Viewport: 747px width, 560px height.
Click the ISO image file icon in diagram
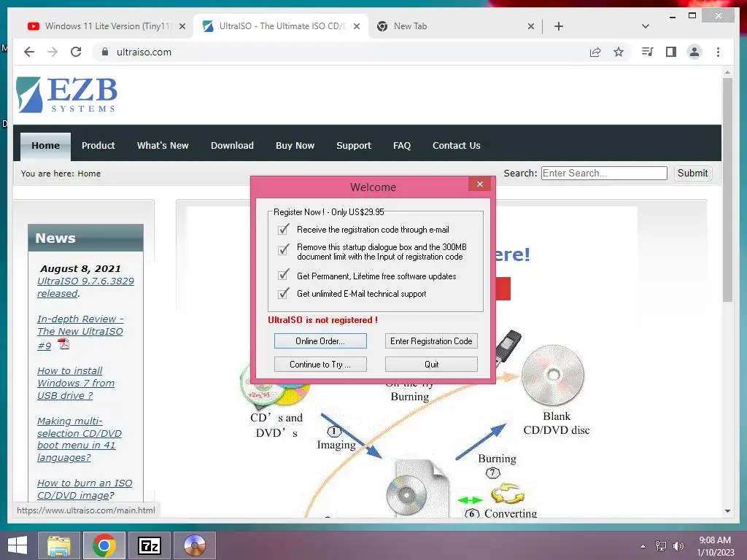coord(417,488)
